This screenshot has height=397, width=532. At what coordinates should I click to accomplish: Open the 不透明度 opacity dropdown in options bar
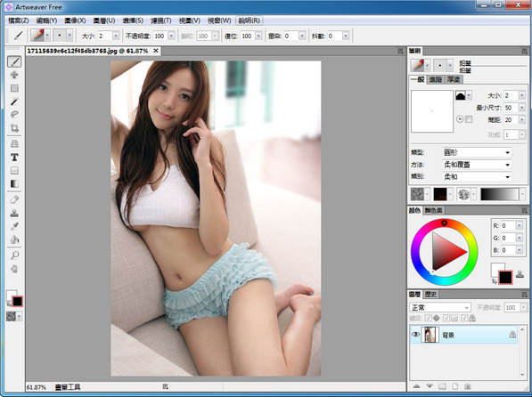tap(171, 36)
